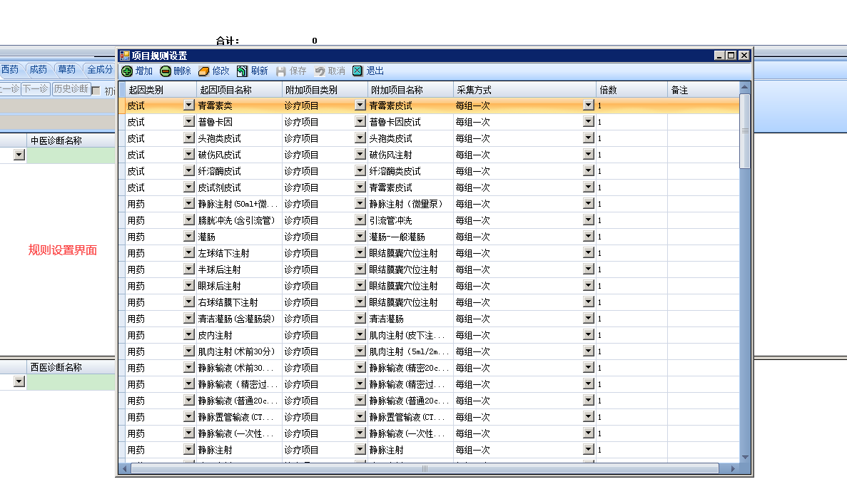Sort by 起因类别 column header
Viewport: 847px width, 504px height.
(x=161, y=90)
